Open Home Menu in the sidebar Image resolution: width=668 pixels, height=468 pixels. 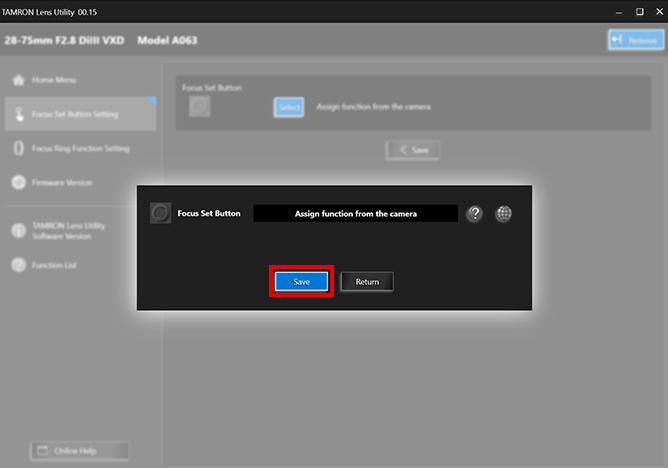80,80
